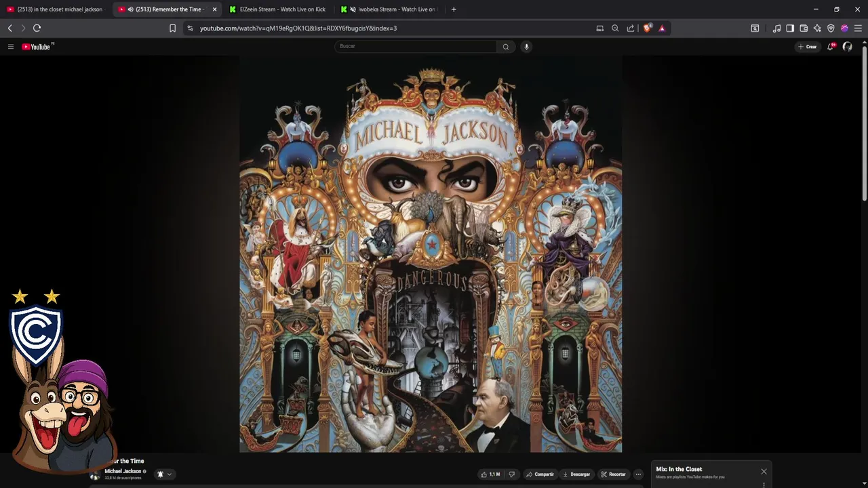Go to YouTube home via the logo
The image size is (868, 488).
(37, 47)
